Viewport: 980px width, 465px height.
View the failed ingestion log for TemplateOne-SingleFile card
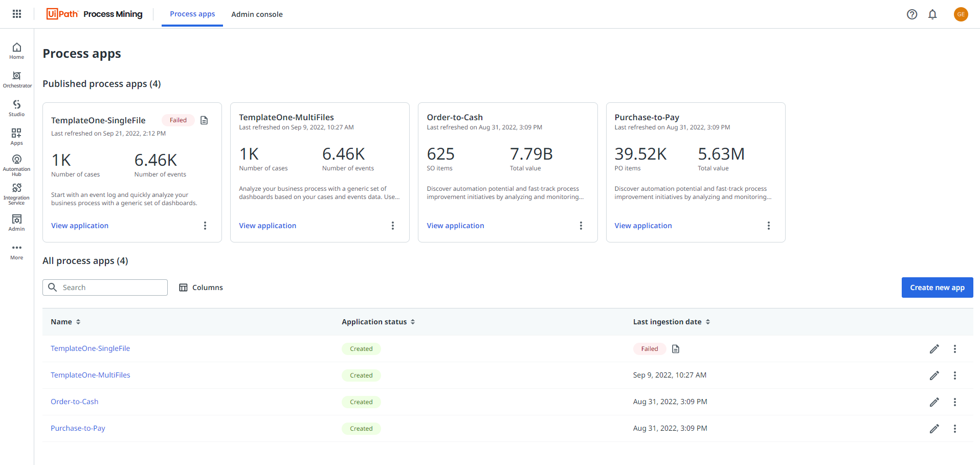point(204,120)
